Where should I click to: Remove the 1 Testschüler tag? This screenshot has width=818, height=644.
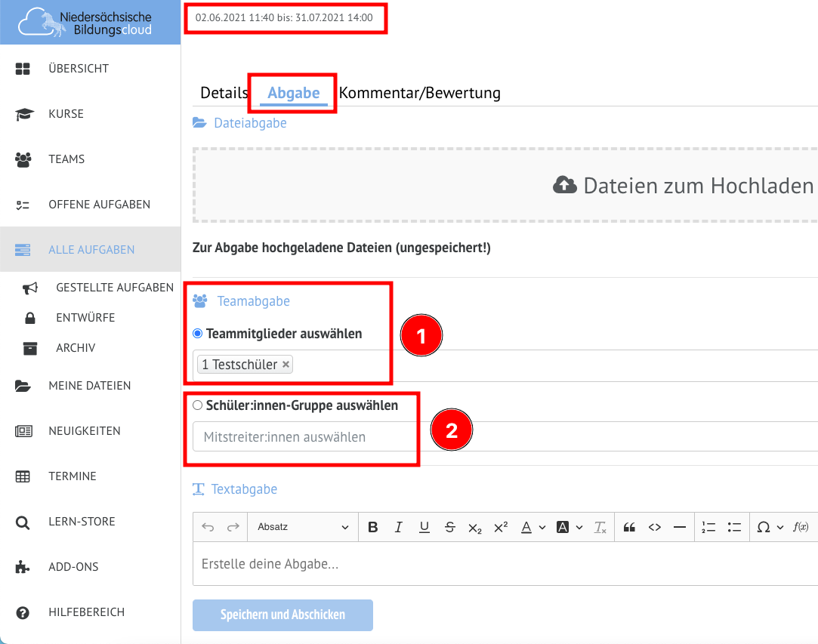click(x=286, y=365)
